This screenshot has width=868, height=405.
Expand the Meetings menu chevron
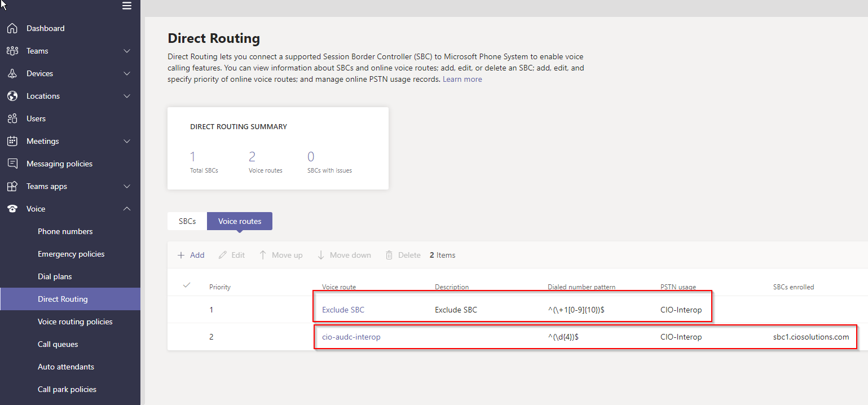click(x=127, y=141)
